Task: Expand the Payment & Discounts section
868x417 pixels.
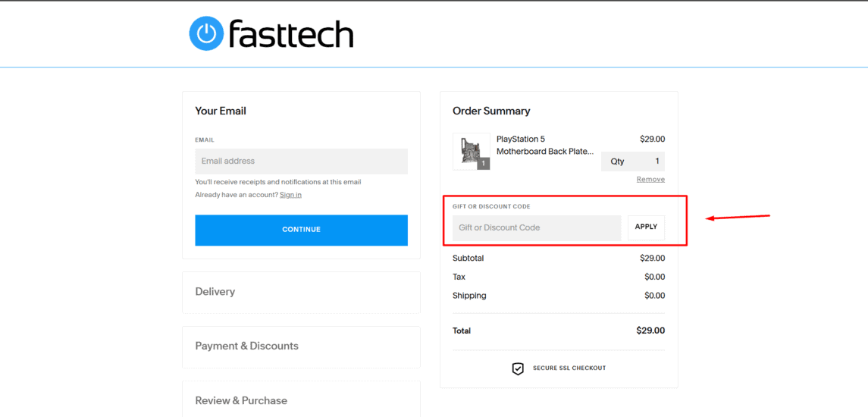Action: [301, 346]
